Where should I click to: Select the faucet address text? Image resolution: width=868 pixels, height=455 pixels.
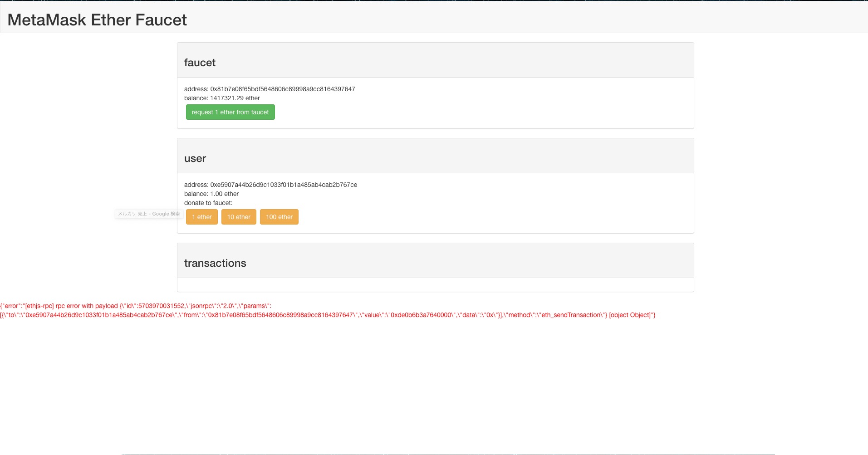[x=270, y=89]
